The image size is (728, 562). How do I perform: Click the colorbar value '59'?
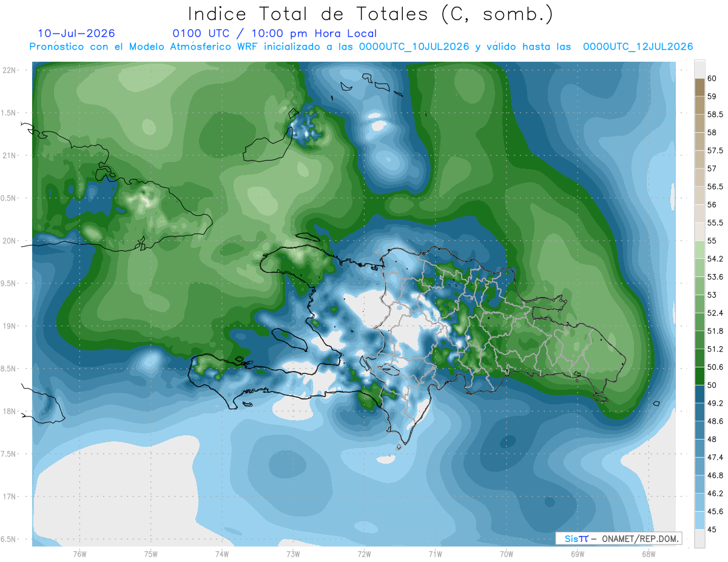[x=712, y=96]
